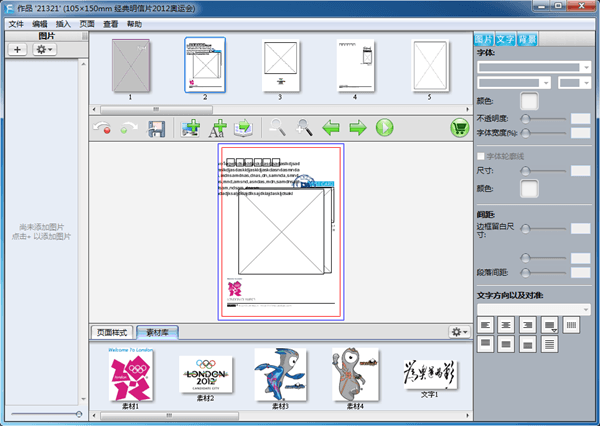Click the undo arrow icon
The width and height of the screenshot is (600, 426).
102,128
